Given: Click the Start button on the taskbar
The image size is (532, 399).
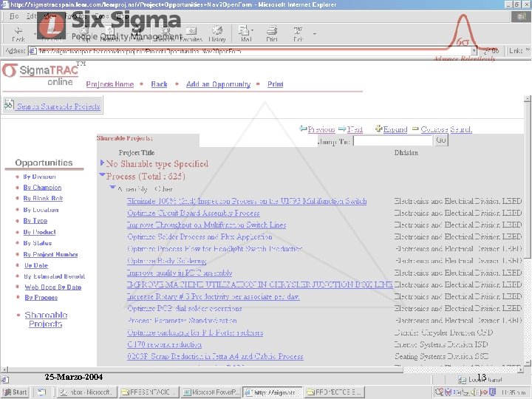Looking at the screenshot, I should pos(15,392).
